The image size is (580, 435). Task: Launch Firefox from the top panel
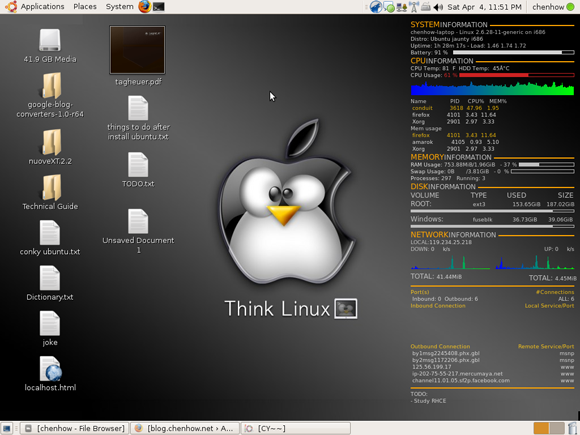point(145,6)
